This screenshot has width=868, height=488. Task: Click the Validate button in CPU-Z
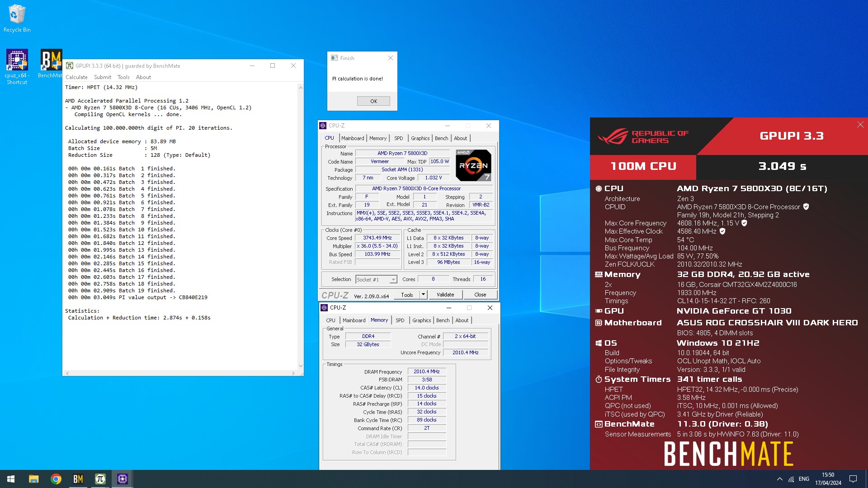tap(445, 295)
